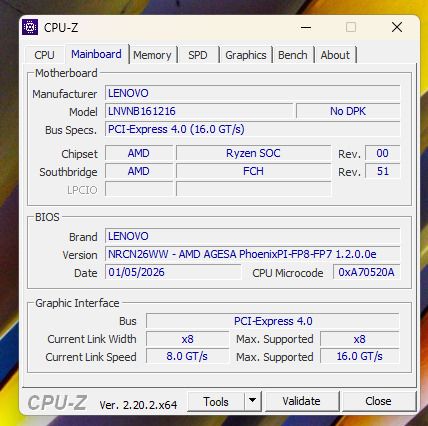The image size is (428, 426).
Task: Click the Tools button
Action: (x=216, y=401)
